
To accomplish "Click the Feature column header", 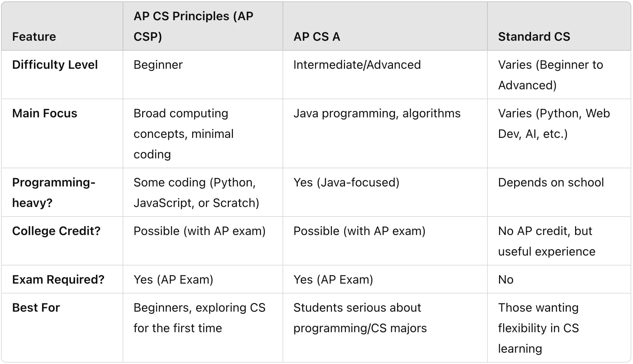I will [34, 37].
